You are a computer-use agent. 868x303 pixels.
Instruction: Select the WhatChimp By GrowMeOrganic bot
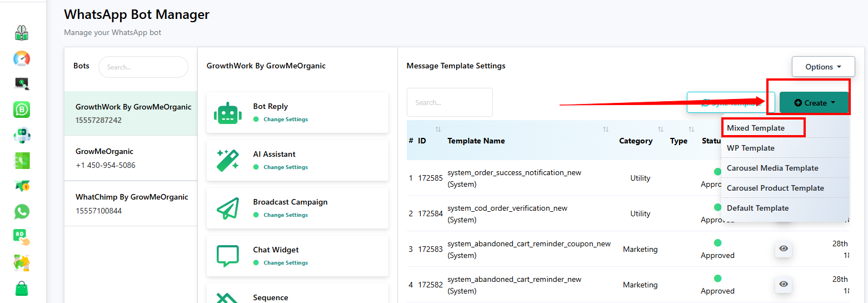(131, 203)
